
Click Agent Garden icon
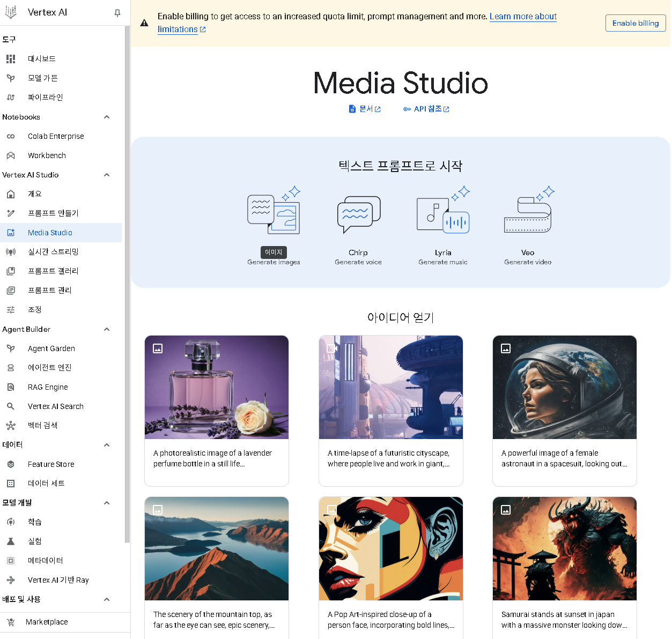(11, 348)
